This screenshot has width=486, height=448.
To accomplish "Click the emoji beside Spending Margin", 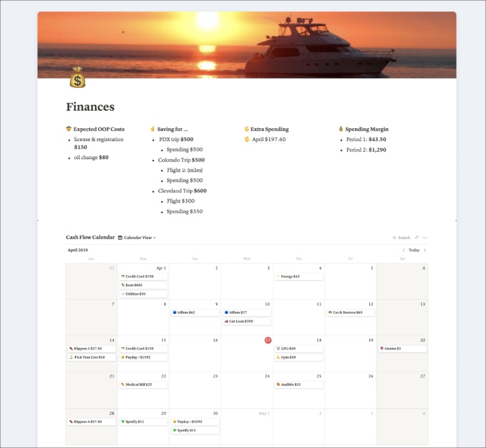I will [x=341, y=129].
